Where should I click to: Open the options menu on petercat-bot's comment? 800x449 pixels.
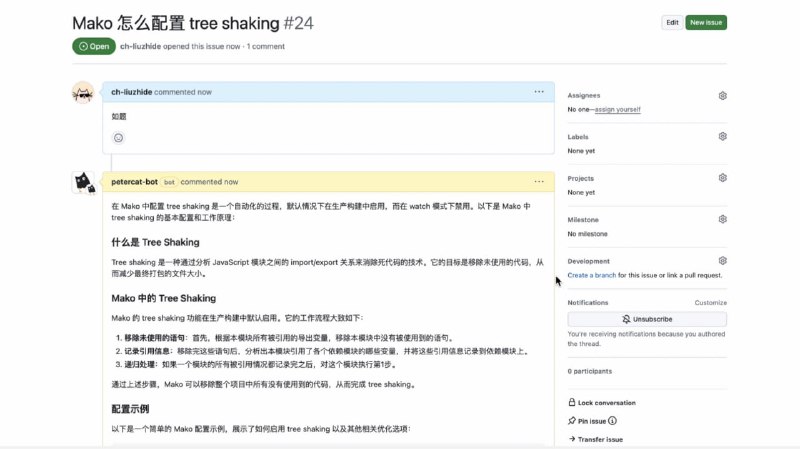pos(539,182)
